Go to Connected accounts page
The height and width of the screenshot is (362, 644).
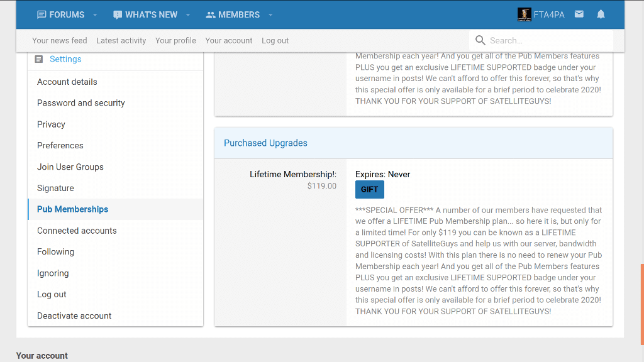[x=77, y=231]
